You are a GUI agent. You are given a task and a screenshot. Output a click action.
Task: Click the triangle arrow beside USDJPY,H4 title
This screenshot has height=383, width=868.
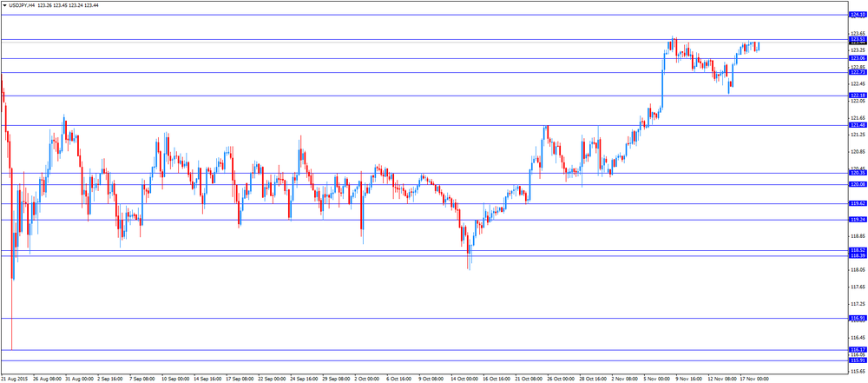(x=4, y=4)
